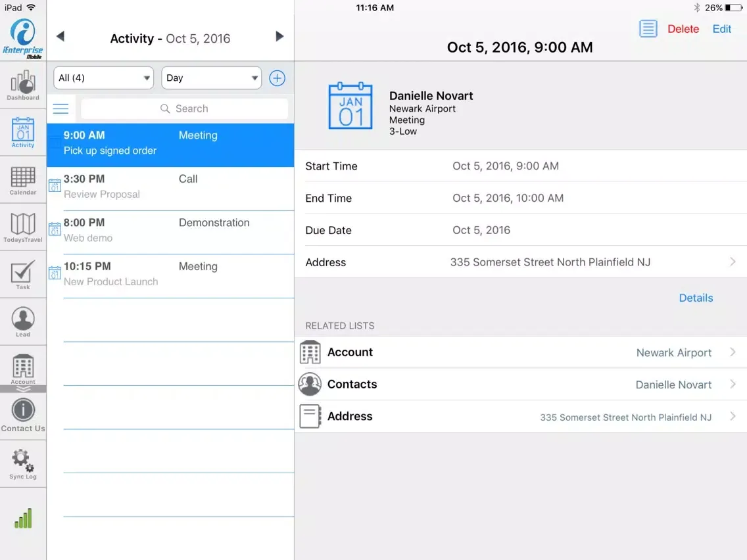
Task: Open the Account building sidebar icon
Action: coord(23,369)
